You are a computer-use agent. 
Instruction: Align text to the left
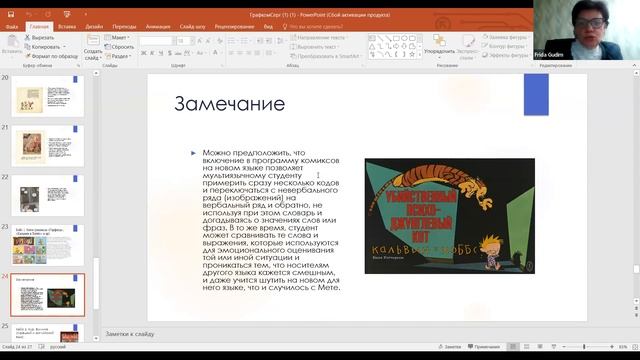click(231, 53)
